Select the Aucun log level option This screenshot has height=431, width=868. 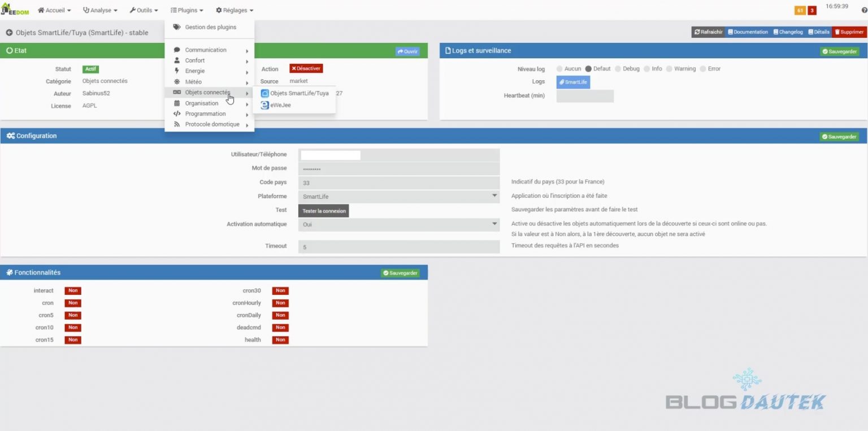(560, 69)
